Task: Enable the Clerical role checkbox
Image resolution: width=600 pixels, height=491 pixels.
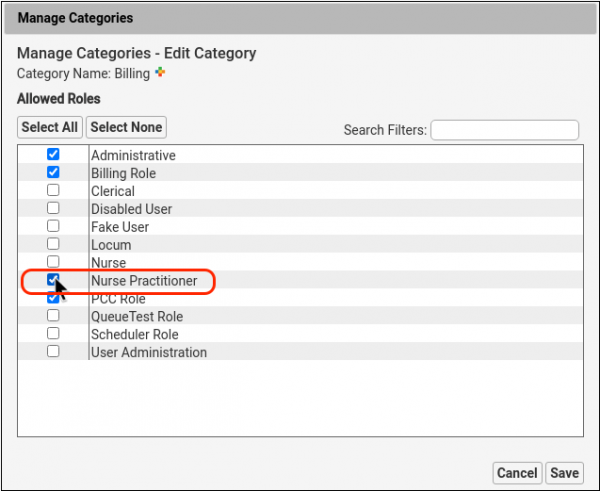Action: click(x=53, y=190)
